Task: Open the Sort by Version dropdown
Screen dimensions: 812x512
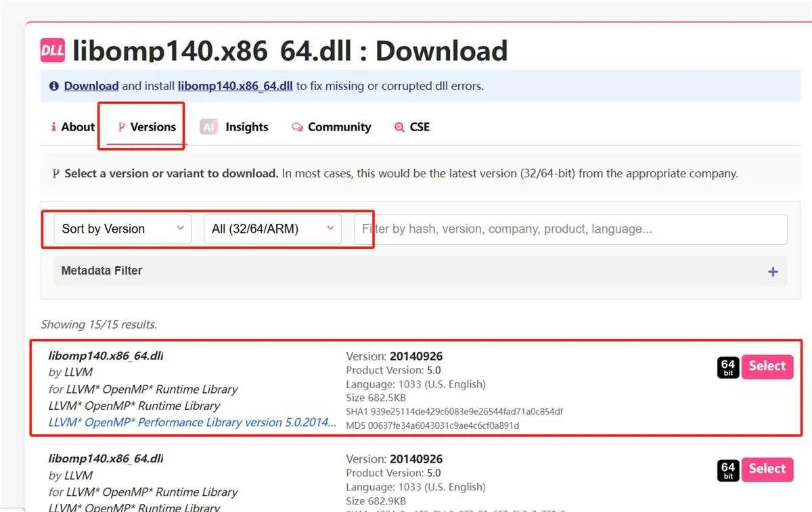Action: pos(122,229)
